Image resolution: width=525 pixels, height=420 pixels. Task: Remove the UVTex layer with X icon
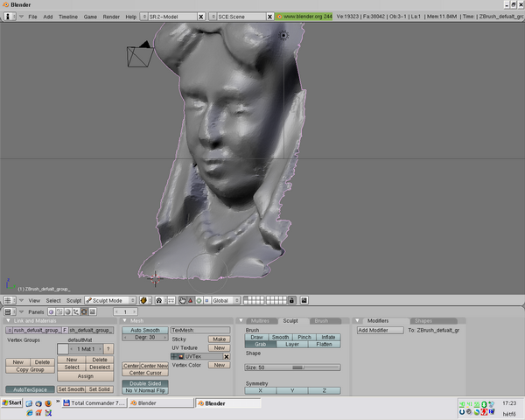point(227,356)
